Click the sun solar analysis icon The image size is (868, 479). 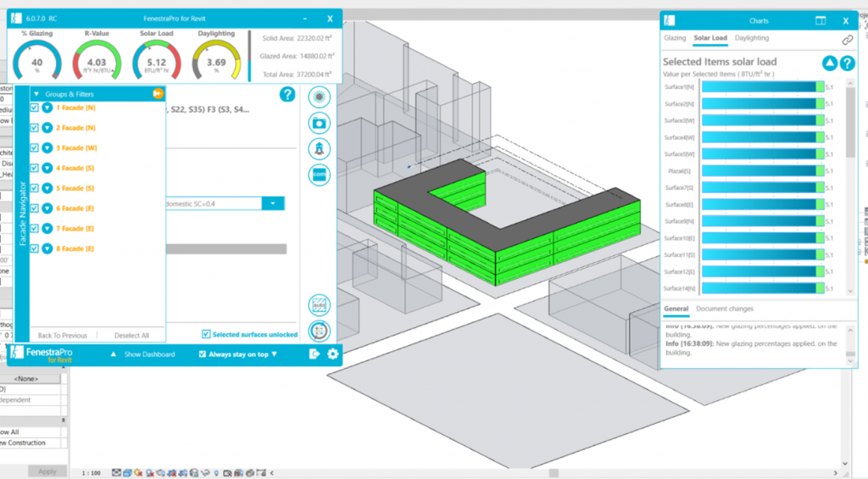[x=319, y=97]
